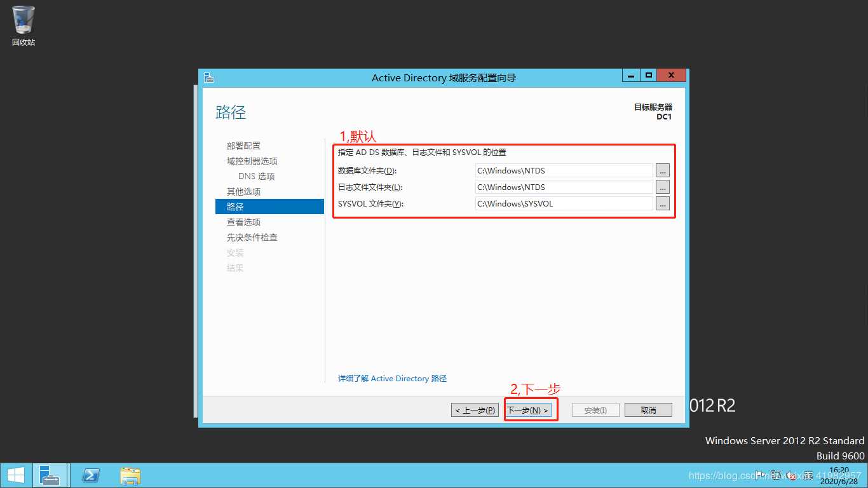Maximize the configuration wizard window
868x488 pixels.
coord(648,75)
